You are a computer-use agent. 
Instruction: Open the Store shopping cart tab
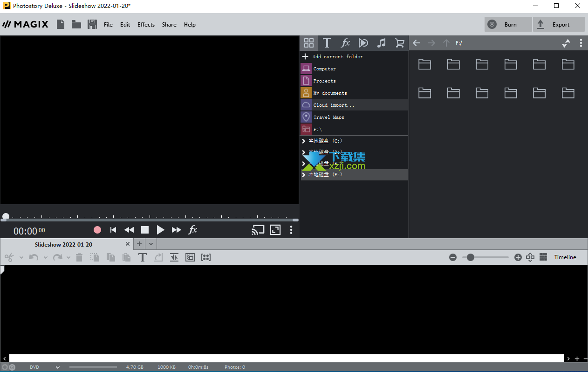pyautogui.click(x=399, y=43)
